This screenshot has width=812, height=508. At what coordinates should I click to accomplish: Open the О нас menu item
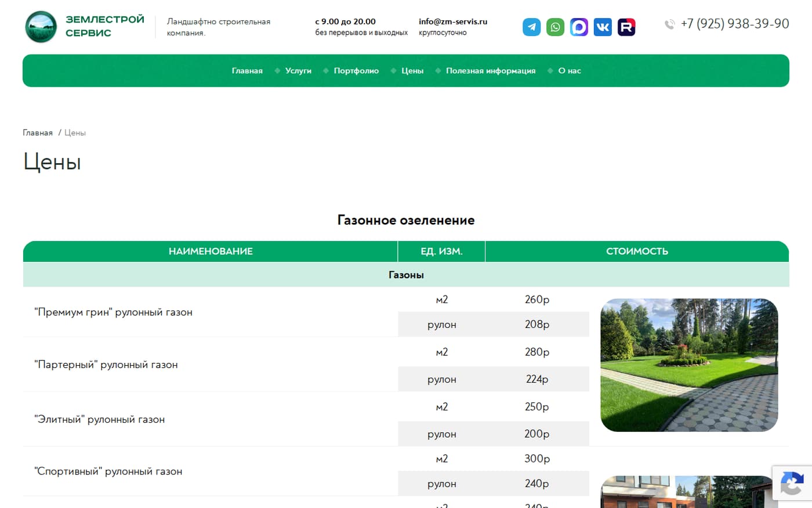point(570,71)
